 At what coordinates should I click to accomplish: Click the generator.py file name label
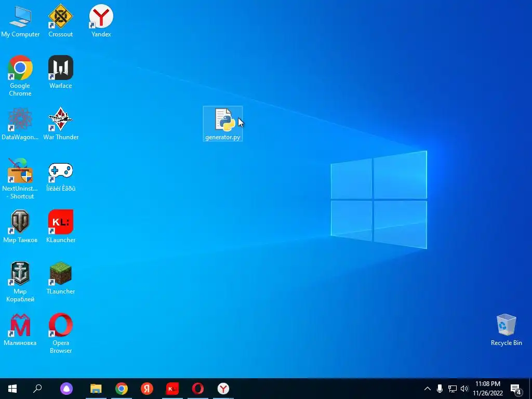pos(222,137)
